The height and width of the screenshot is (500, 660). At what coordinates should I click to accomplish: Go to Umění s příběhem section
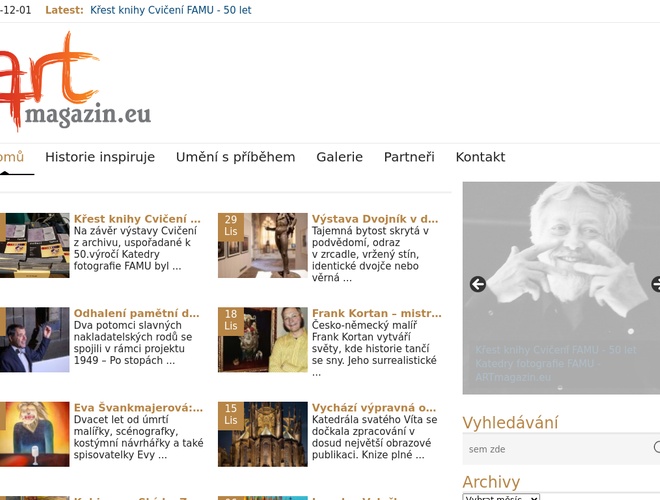[x=235, y=157]
